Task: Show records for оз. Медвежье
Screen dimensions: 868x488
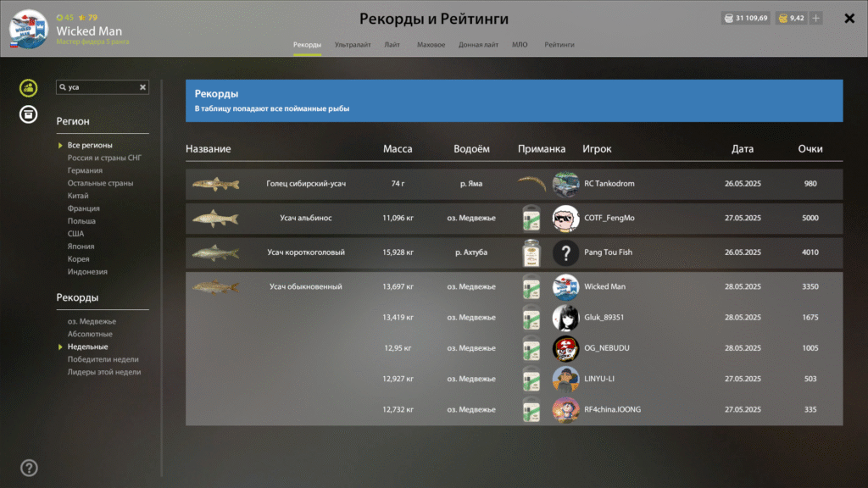Action: [92, 321]
